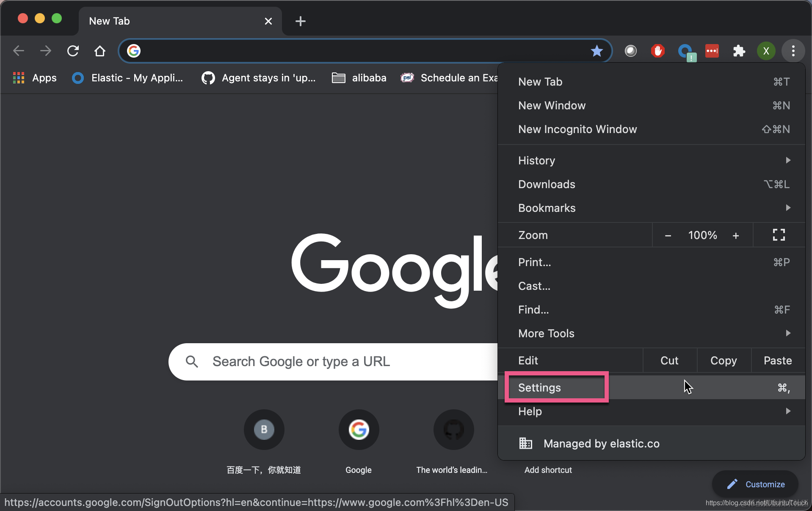The image size is (812, 511).
Task: Open the red password manager extension
Action: point(712,51)
